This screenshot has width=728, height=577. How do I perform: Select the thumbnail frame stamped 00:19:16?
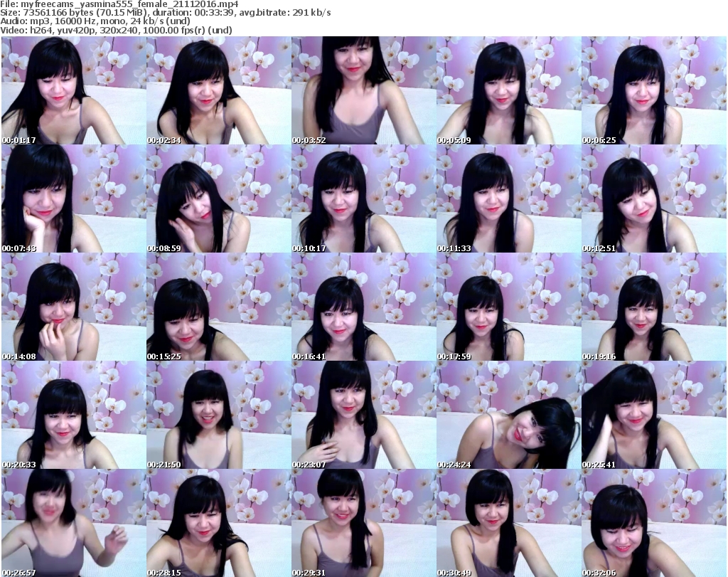pos(654,307)
